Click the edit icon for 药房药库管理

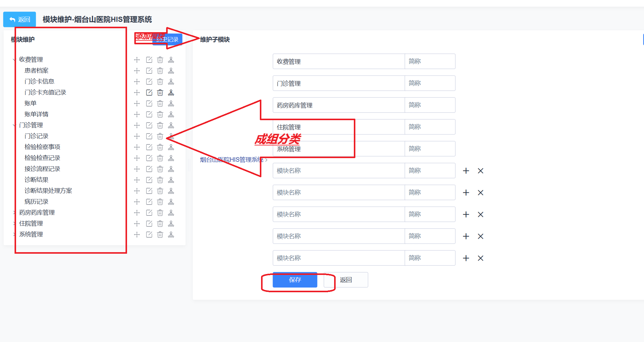pos(149,212)
